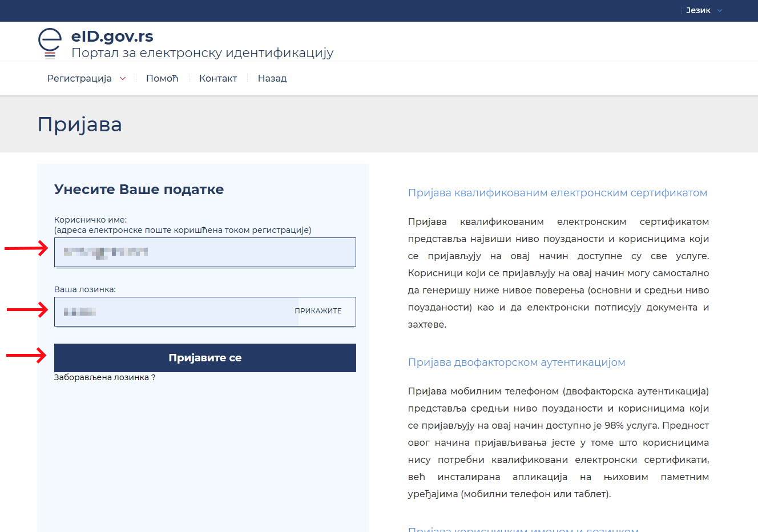
Task: Show the password with ПРИКАЖИТЕ
Action: 318,311
